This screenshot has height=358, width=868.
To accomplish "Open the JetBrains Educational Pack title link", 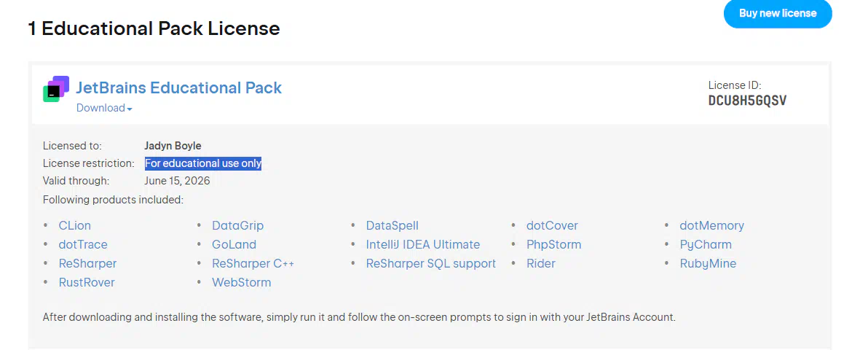I will point(179,87).
